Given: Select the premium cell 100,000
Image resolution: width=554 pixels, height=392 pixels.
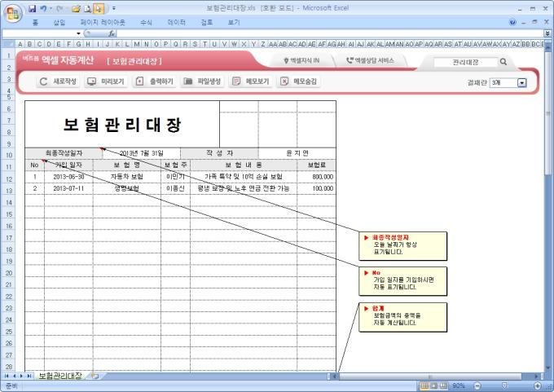Looking at the screenshot, I should click(x=317, y=188).
